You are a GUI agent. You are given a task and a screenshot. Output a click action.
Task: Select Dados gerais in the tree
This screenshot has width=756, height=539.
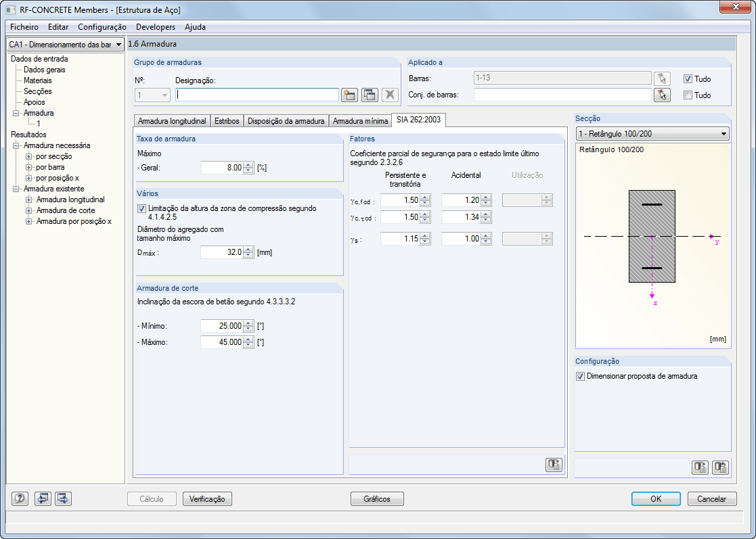click(x=45, y=70)
